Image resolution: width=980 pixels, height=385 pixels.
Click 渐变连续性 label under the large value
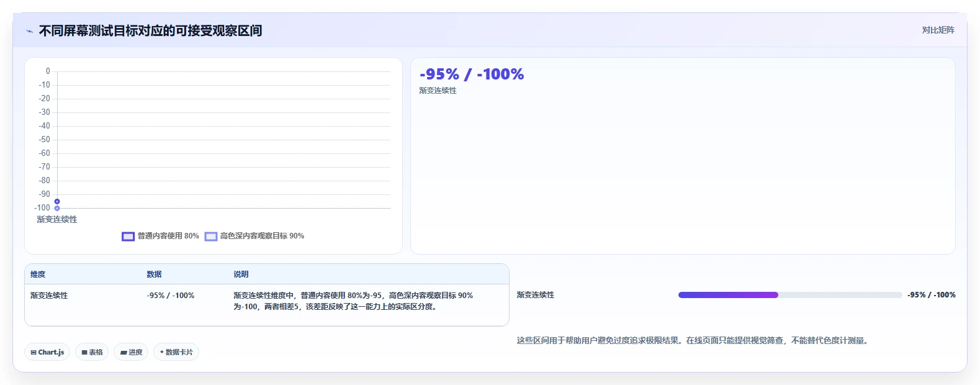pos(438,91)
